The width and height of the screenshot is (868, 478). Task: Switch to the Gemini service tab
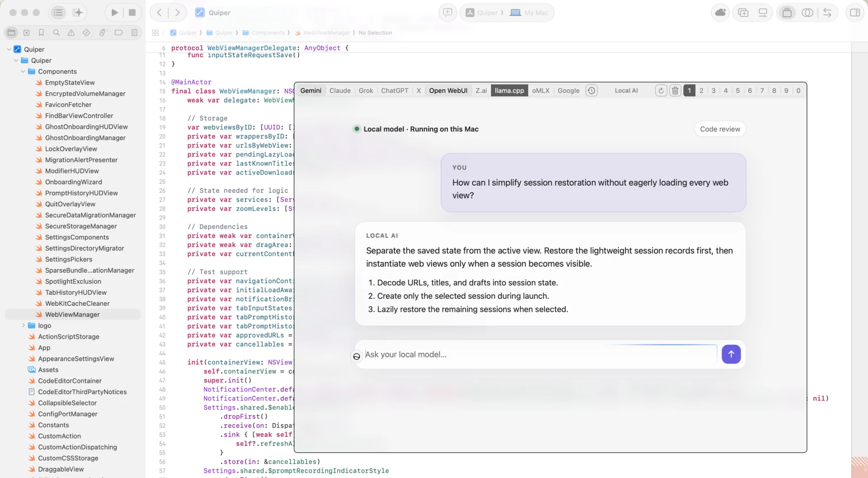(x=311, y=91)
